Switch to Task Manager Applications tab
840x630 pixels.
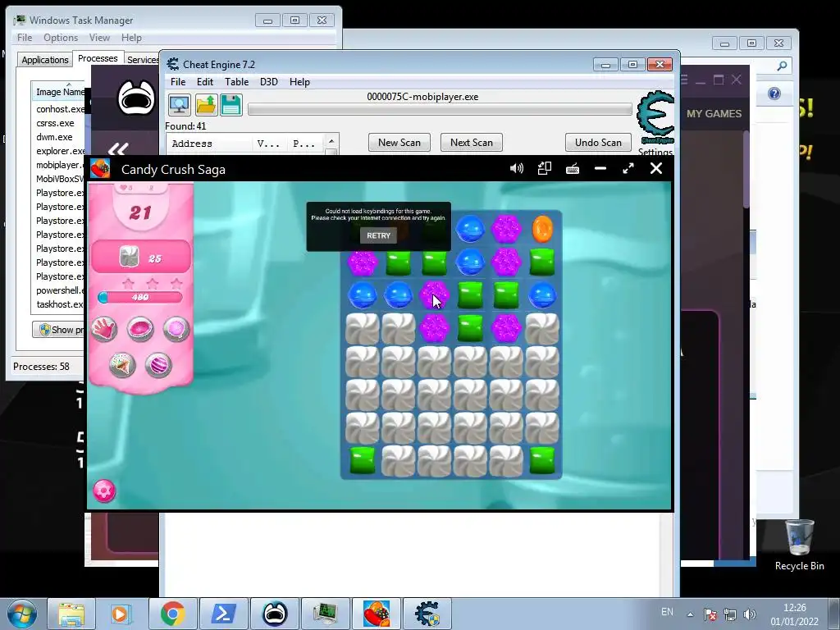45,59
